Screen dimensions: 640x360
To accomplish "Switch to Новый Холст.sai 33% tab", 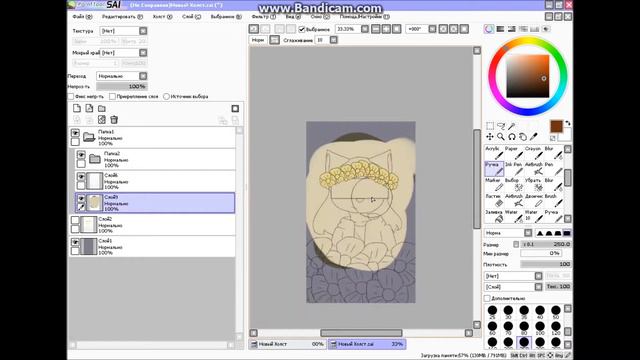I will [x=367, y=344].
